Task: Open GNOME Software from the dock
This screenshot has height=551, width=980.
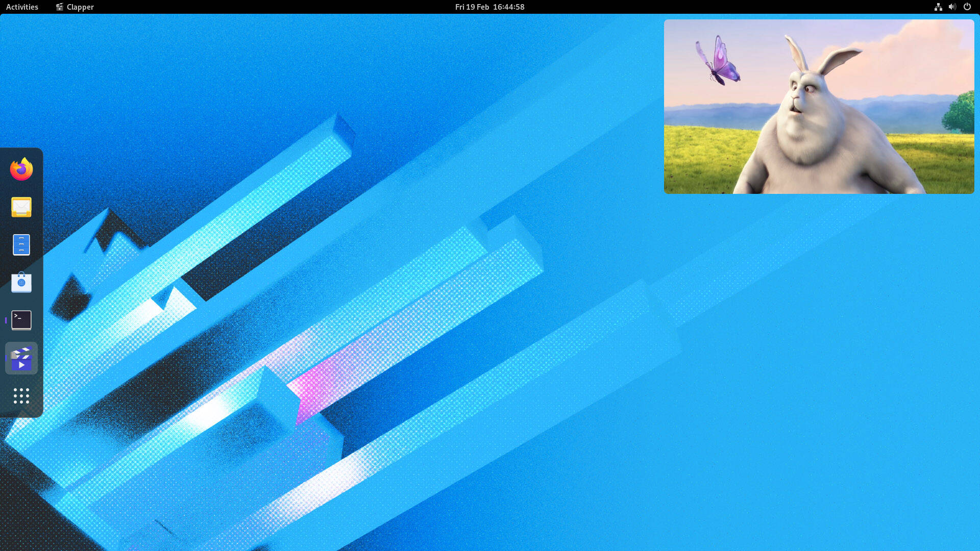Action: click(21, 283)
